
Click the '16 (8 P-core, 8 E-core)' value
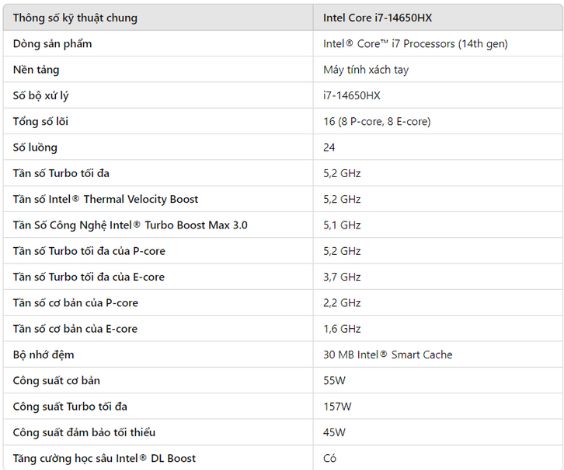coord(377,122)
